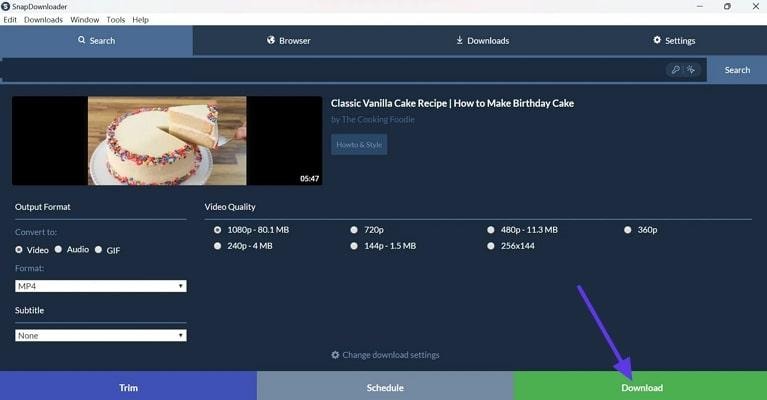
Task: Go to the Settings tab
Action: [674, 41]
